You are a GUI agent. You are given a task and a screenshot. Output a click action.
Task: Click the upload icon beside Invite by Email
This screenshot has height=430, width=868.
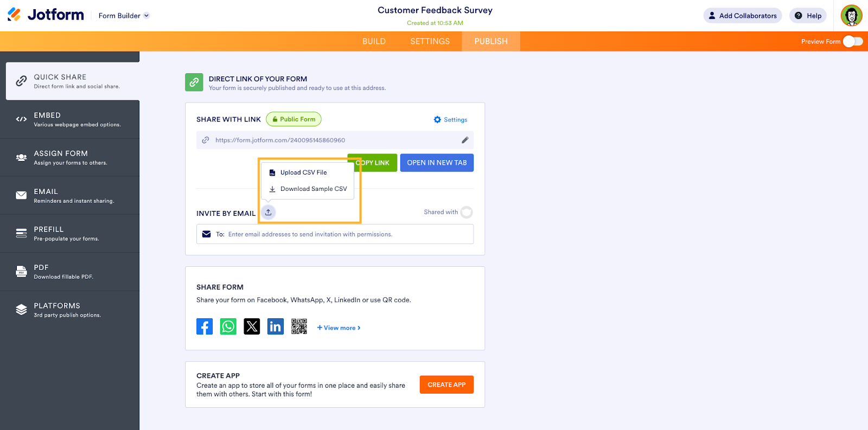268,212
